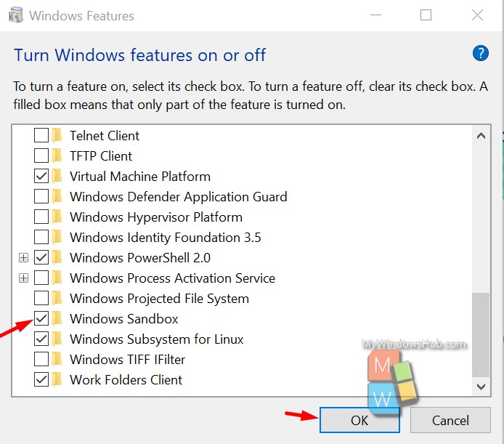504x444 pixels.
Task: Uncheck Virtual Machine Platform
Action: [x=41, y=176]
